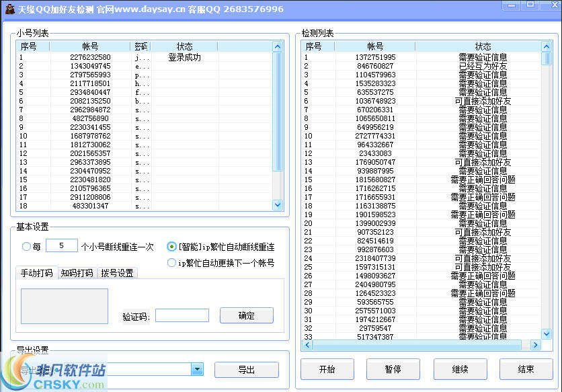Click down arrow of 小号列表 scrollbar
Viewport: 562px width, 392px height.
click(x=278, y=205)
